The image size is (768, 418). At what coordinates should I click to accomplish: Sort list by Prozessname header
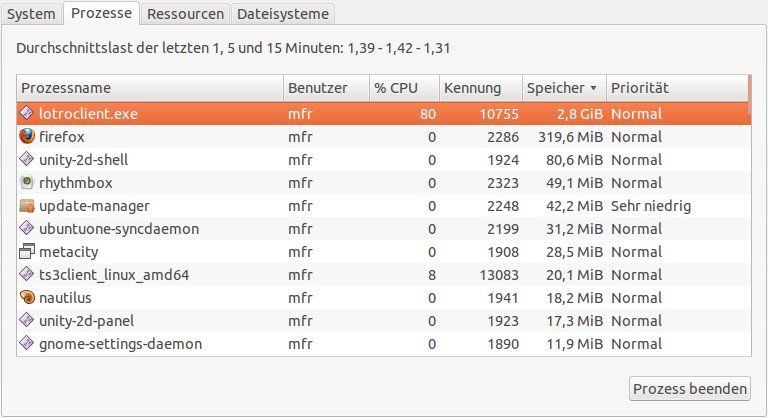click(x=150, y=88)
